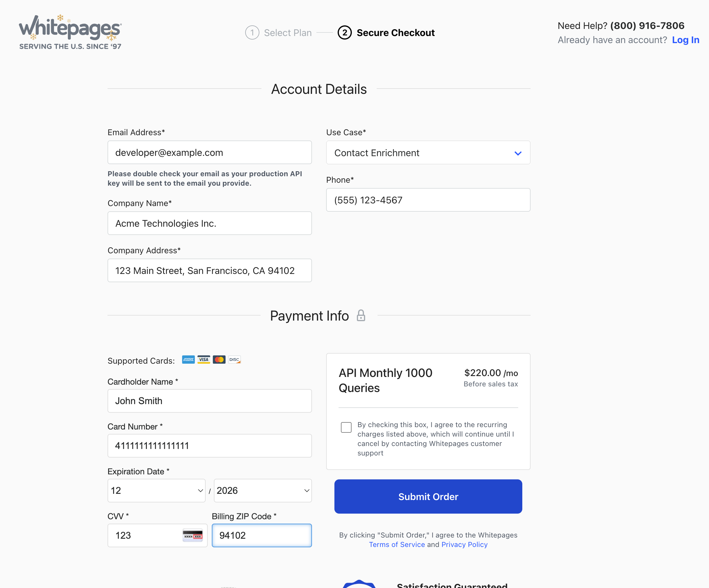Select the Amex supported card icon
The width and height of the screenshot is (709, 588).
[188, 359]
